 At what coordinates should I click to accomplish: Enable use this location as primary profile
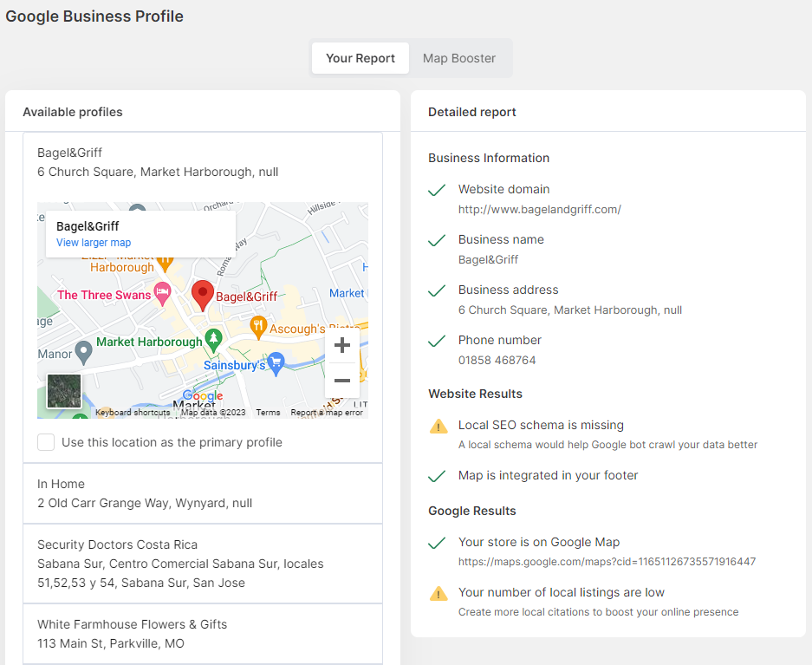46,442
